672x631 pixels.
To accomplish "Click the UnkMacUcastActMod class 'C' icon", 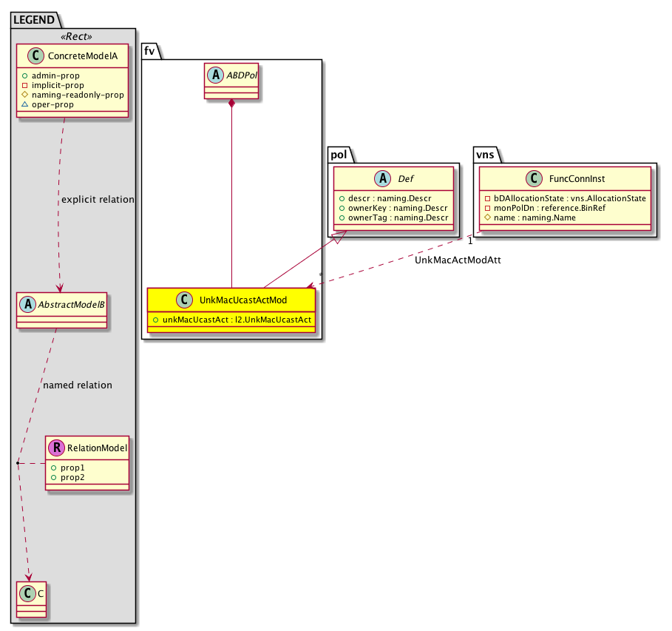I will [x=183, y=300].
